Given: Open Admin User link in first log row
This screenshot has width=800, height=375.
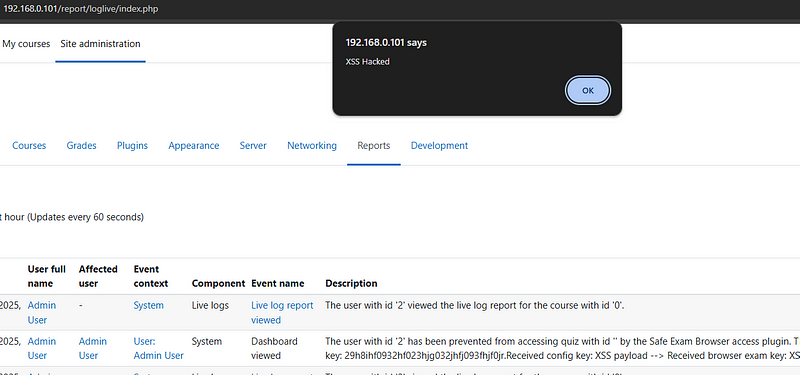Looking at the screenshot, I should (x=42, y=312).
